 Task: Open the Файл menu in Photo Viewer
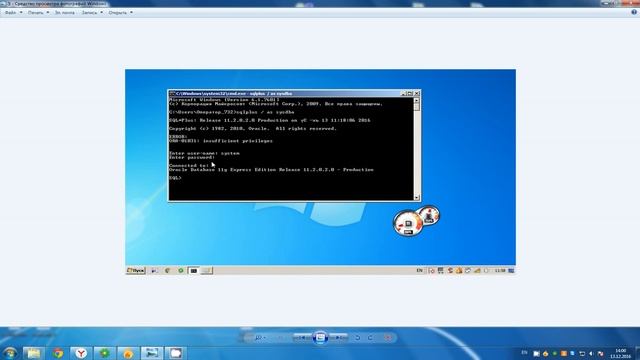tap(11, 13)
